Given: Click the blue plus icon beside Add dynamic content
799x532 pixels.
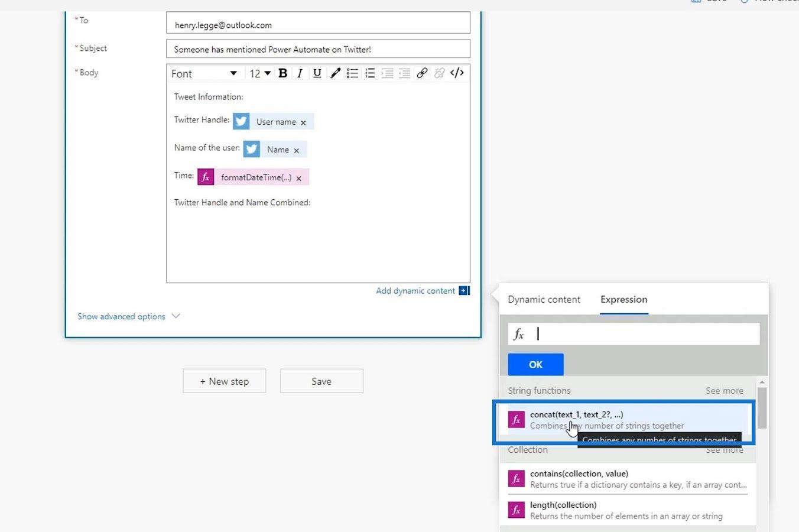Looking at the screenshot, I should [464, 291].
